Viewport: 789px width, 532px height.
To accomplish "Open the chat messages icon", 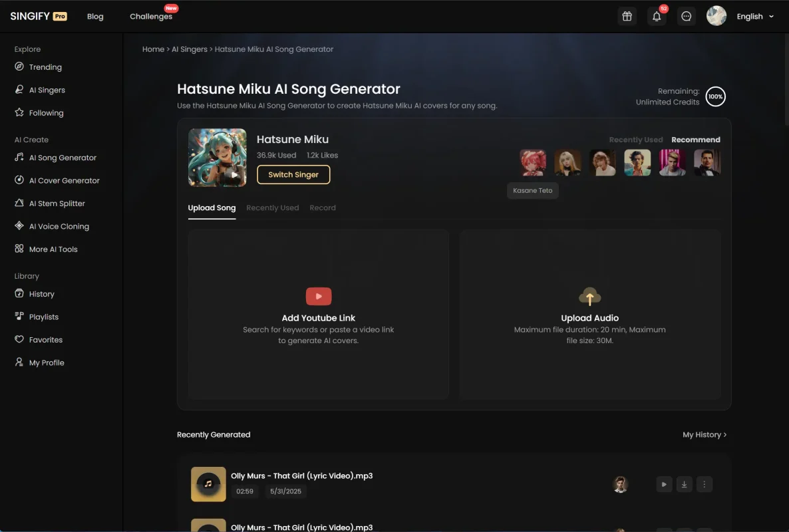I will (x=687, y=17).
